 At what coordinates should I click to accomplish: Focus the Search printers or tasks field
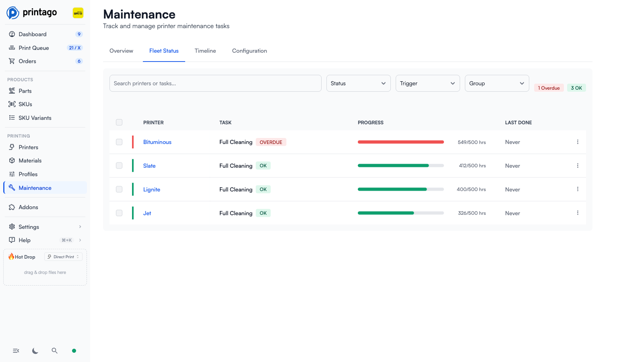[215, 83]
